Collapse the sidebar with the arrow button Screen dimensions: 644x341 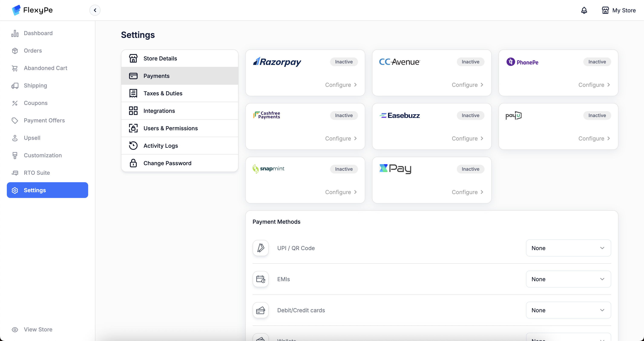pyautogui.click(x=95, y=10)
